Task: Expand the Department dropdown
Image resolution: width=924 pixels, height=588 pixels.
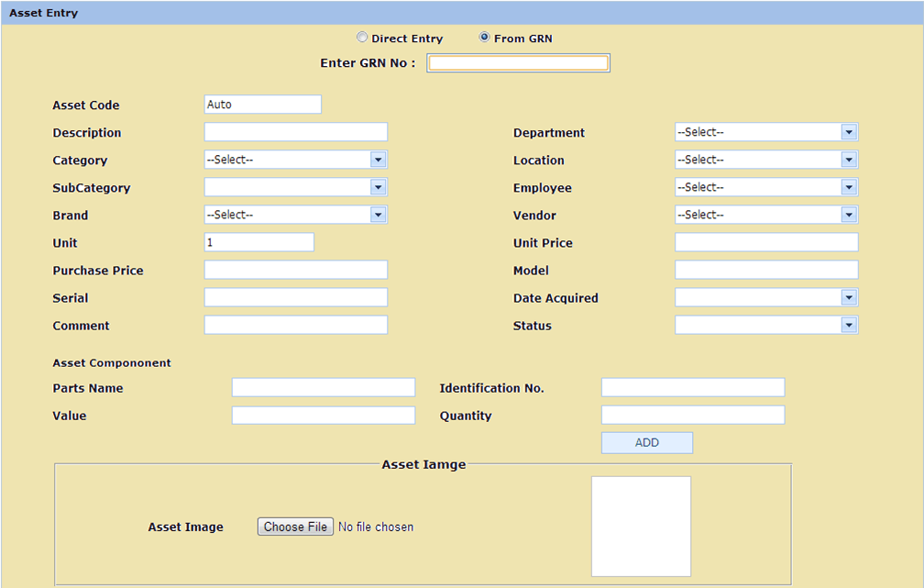Action: pos(765,132)
